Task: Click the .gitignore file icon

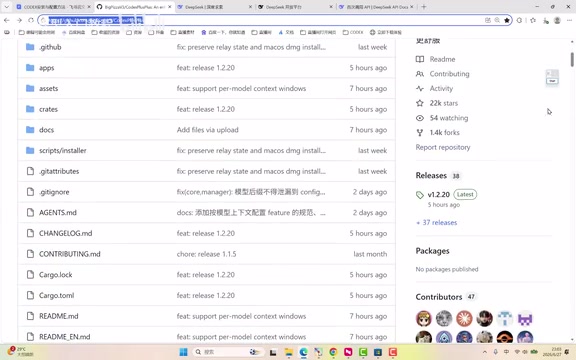Action: (x=30, y=192)
